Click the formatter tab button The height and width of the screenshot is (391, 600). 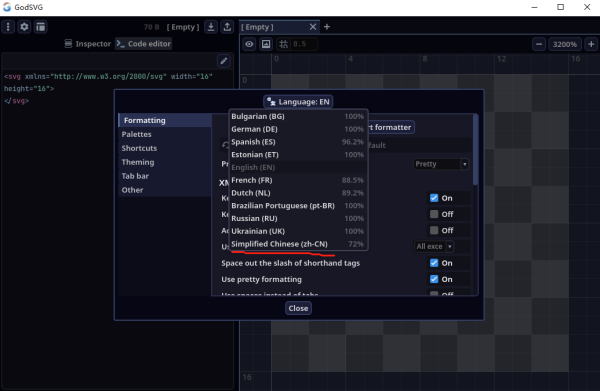point(391,127)
